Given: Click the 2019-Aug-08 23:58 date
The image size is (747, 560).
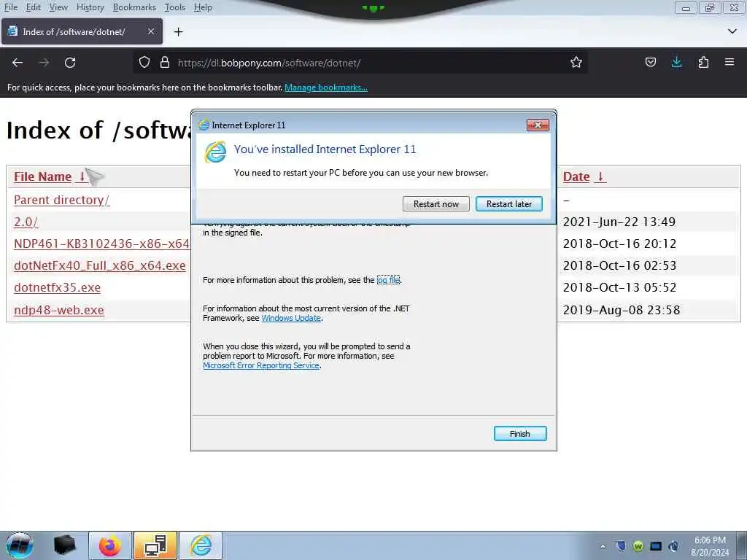Looking at the screenshot, I should click(x=622, y=310).
